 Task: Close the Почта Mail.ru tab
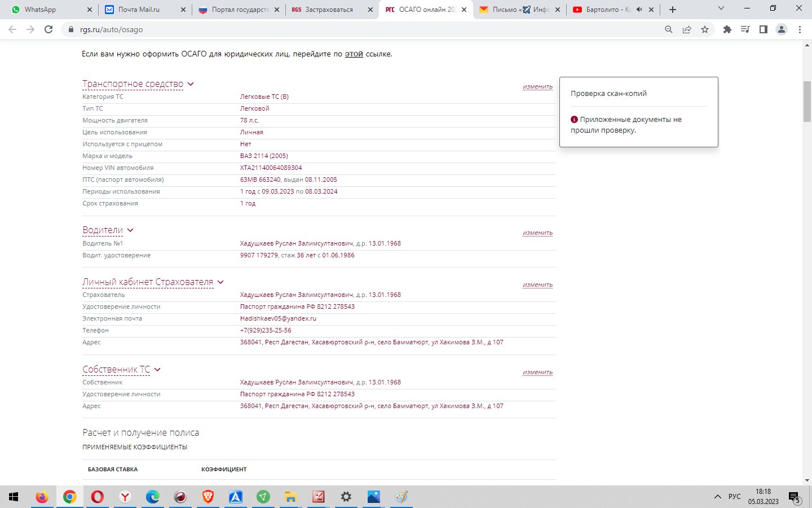(183, 10)
